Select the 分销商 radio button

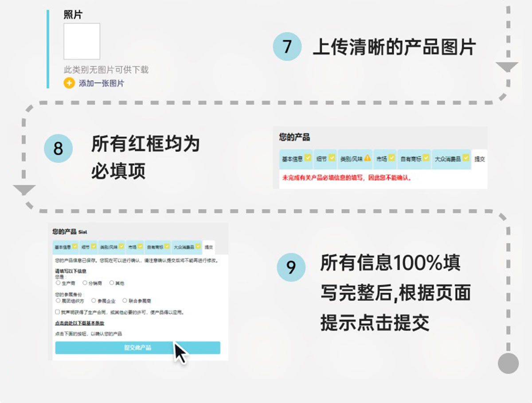(85, 283)
